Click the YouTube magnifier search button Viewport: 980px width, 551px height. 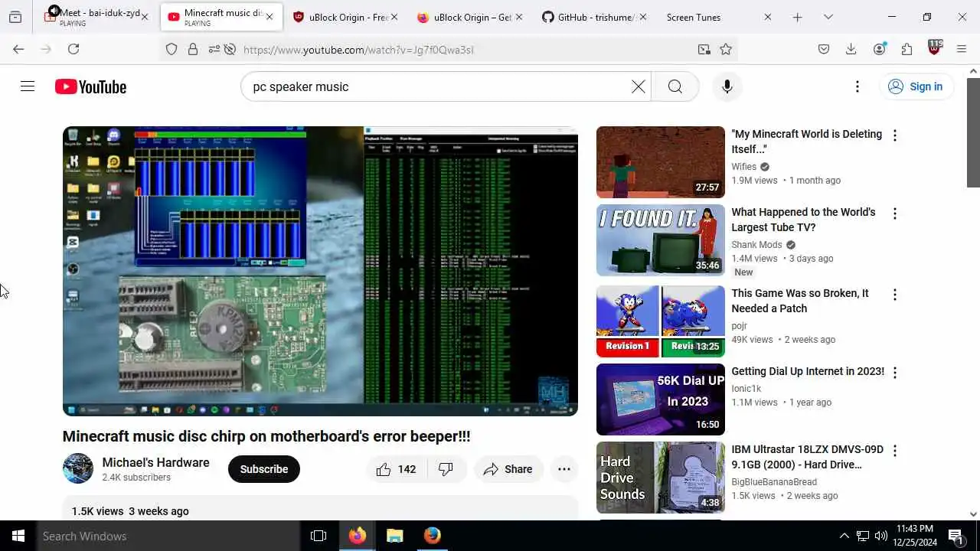click(x=675, y=86)
